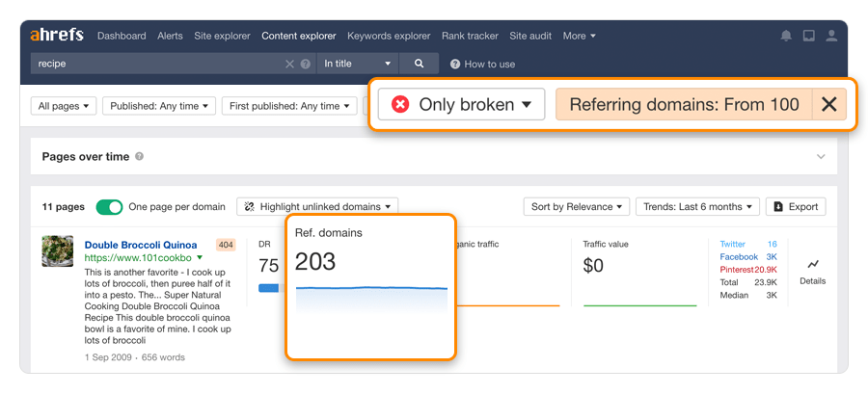Click the DR blue progress bar

(x=268, y=287)
